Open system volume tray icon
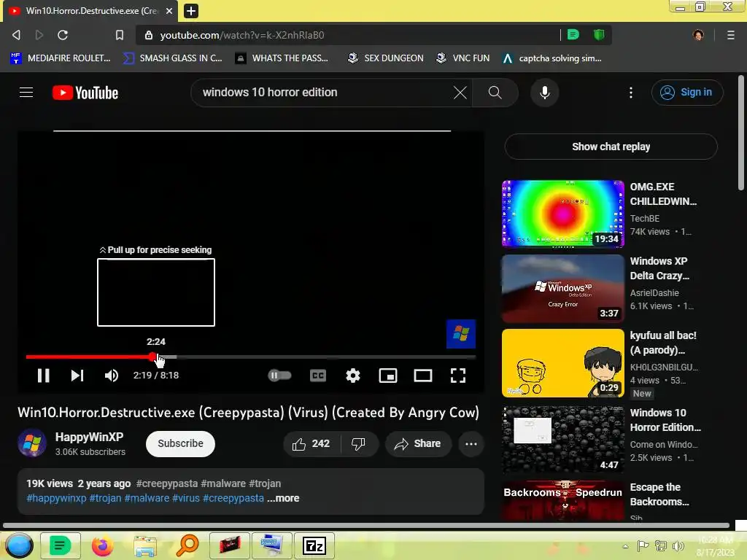Viewport: 747px width, 560px height. click(678, 546)
